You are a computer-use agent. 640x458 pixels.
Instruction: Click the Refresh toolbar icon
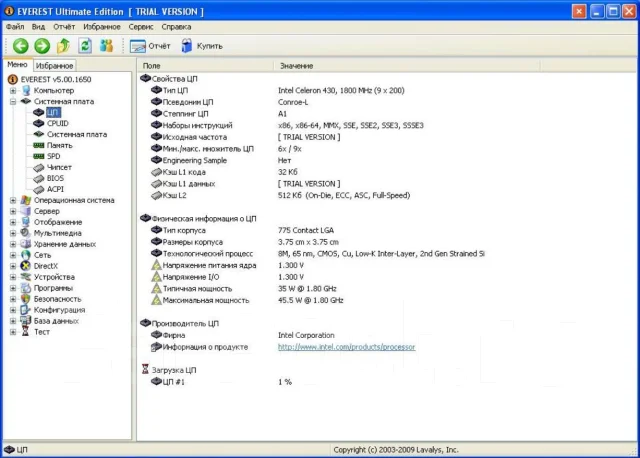click(85, 46)
